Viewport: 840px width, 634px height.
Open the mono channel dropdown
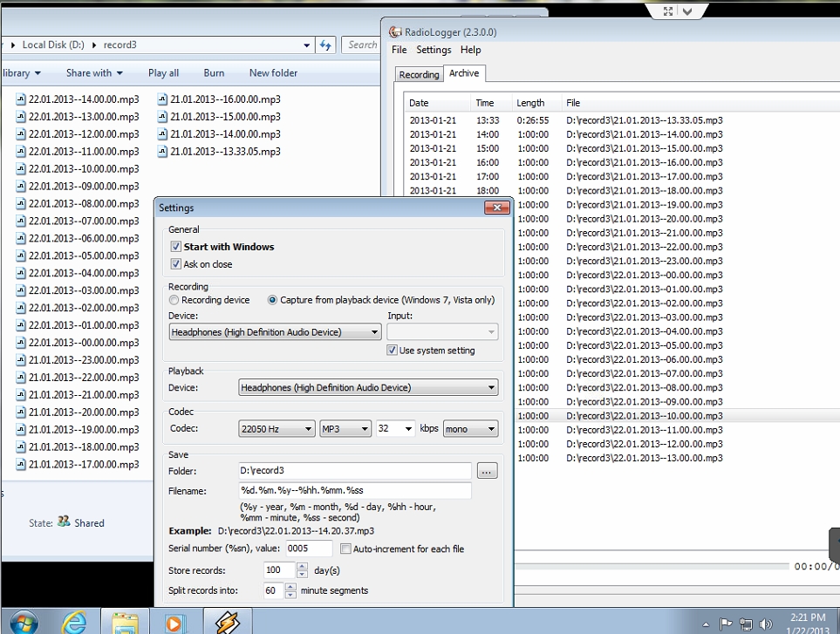pos(470,428)
